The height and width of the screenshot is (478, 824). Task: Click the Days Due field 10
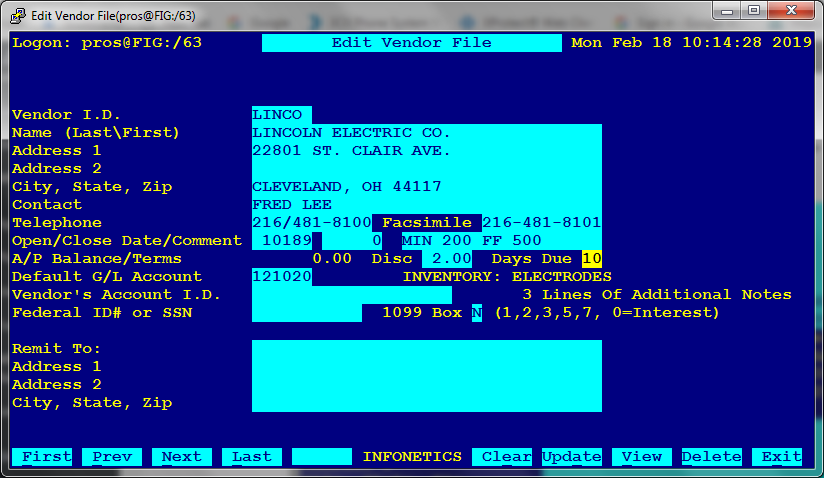click(x=592, y=259)
